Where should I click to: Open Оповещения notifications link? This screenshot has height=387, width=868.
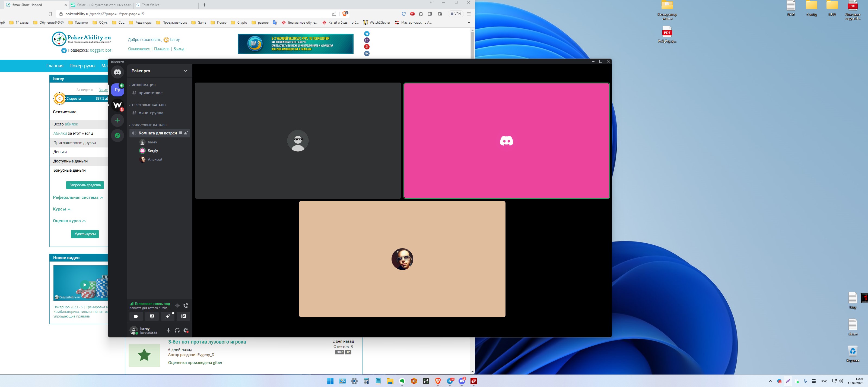[139, 49]
